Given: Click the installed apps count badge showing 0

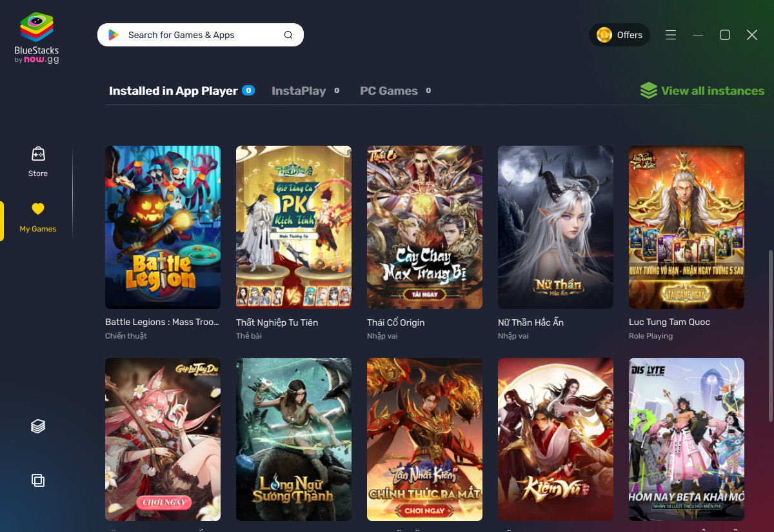Looking at the screenshot, I should [x=248, y=90].
